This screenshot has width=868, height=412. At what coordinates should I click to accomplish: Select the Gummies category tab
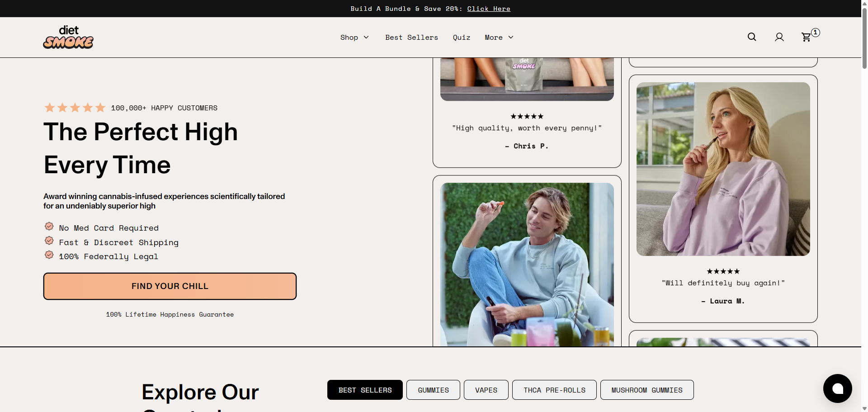click(433, 390)
